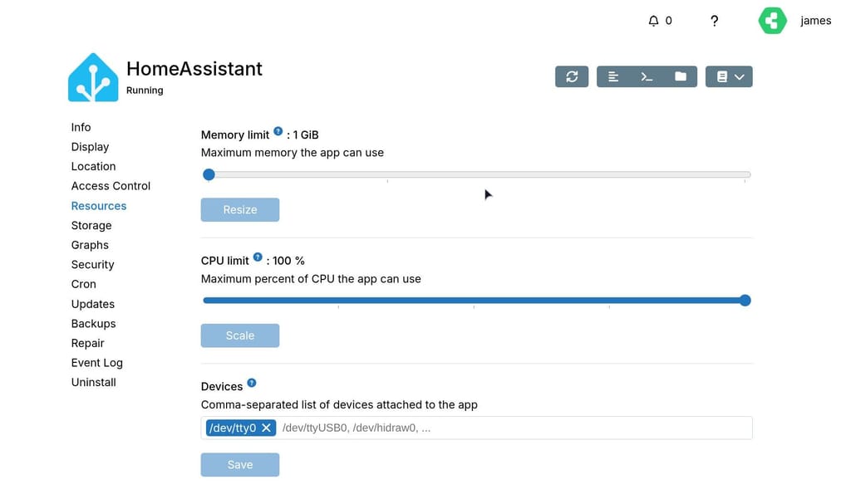Screen dimensions: 851x504
Task: Click the Save devices button
Action: [240, 465]
